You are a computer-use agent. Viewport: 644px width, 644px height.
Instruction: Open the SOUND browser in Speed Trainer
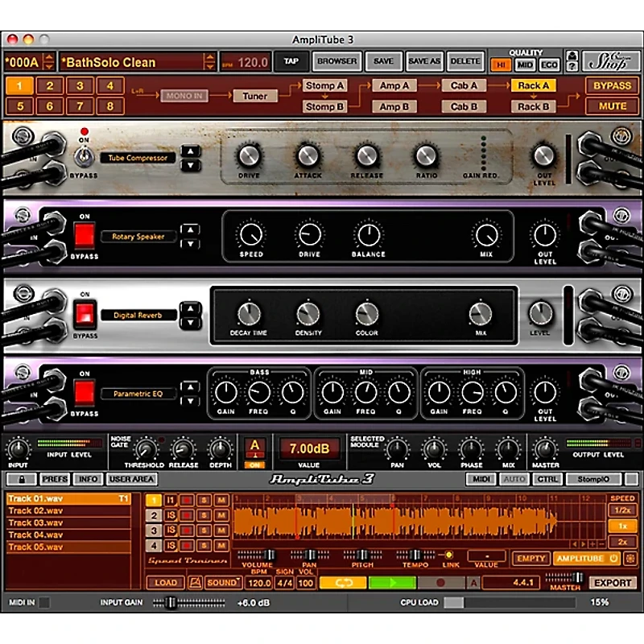pos(221,582)
